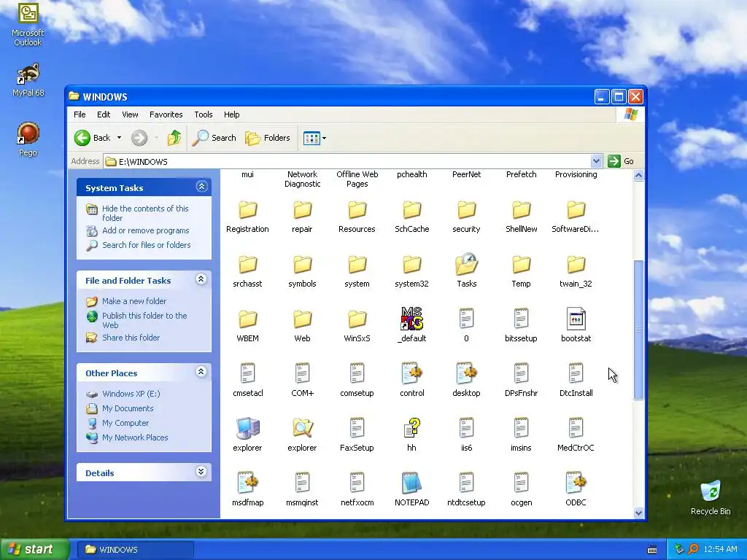Open the _default MS-DOS shortcut icon
747x560 pixels.
pyautogui.click(x=411, y=319)
